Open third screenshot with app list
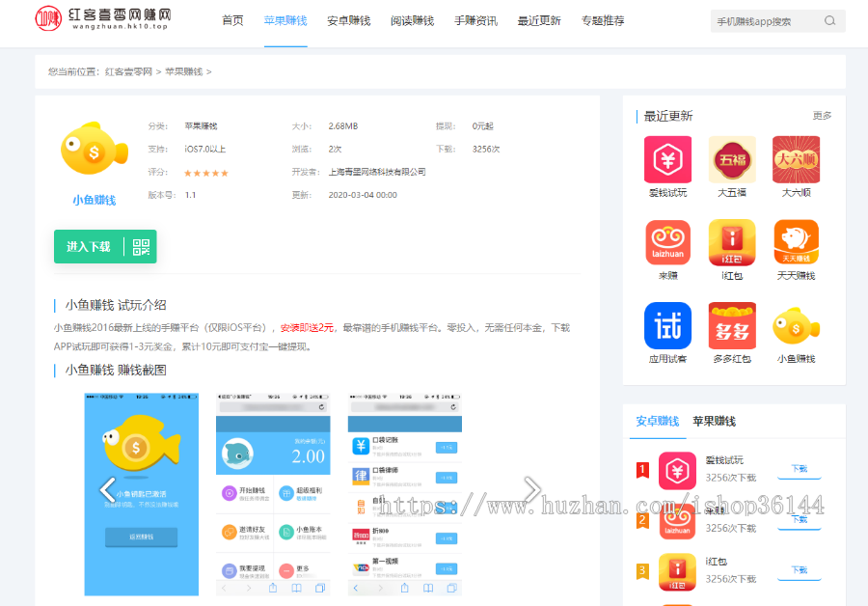This screenshot has height=606, width=868. point(405,495)
